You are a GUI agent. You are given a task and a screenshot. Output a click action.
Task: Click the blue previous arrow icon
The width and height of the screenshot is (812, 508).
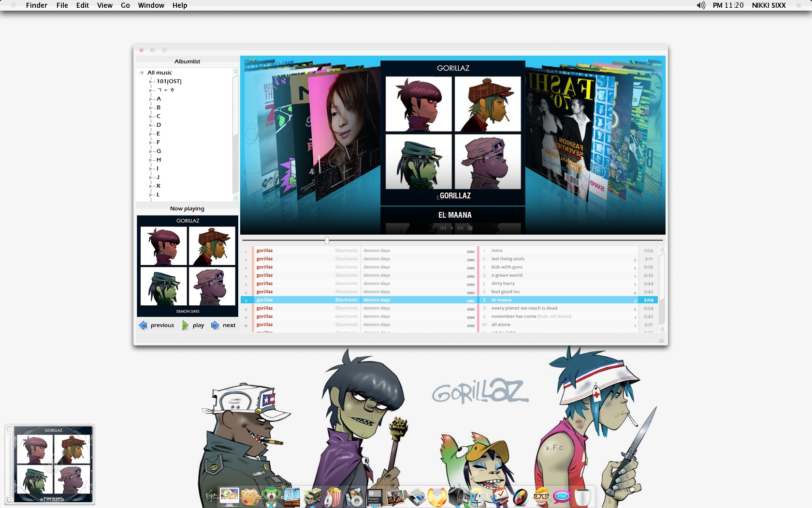click(x=143, y=325)
